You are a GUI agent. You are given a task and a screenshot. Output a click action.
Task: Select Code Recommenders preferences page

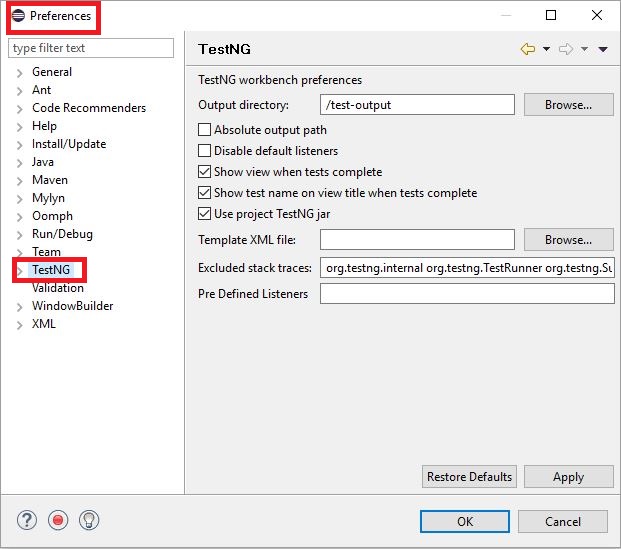tap(89, 108)
